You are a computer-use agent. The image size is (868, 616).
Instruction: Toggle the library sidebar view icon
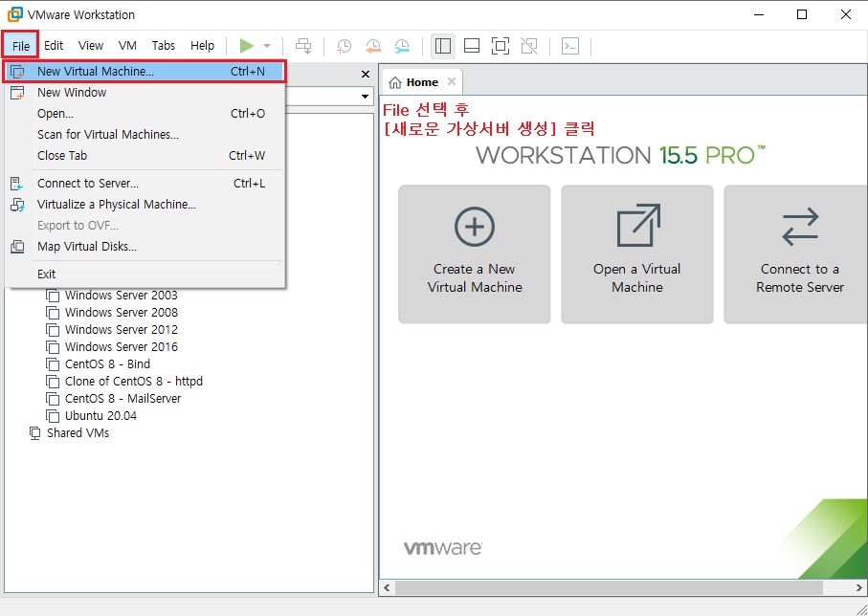pos(443,46)
